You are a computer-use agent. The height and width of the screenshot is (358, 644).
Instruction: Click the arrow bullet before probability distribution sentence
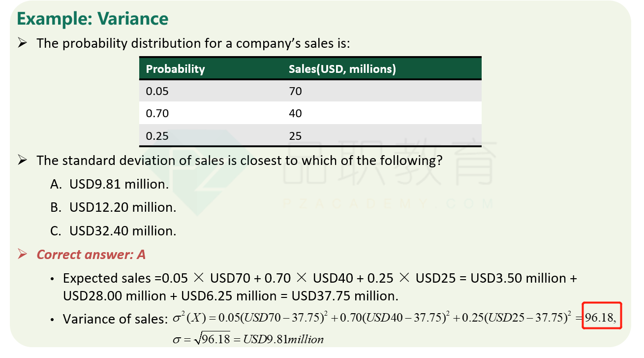[22, 43]
